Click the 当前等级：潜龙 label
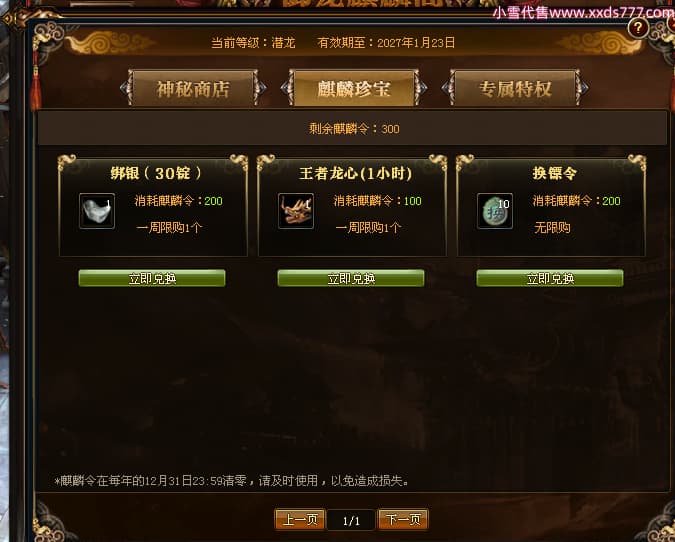This screenshot has height=542, width=675. (253, 43)
